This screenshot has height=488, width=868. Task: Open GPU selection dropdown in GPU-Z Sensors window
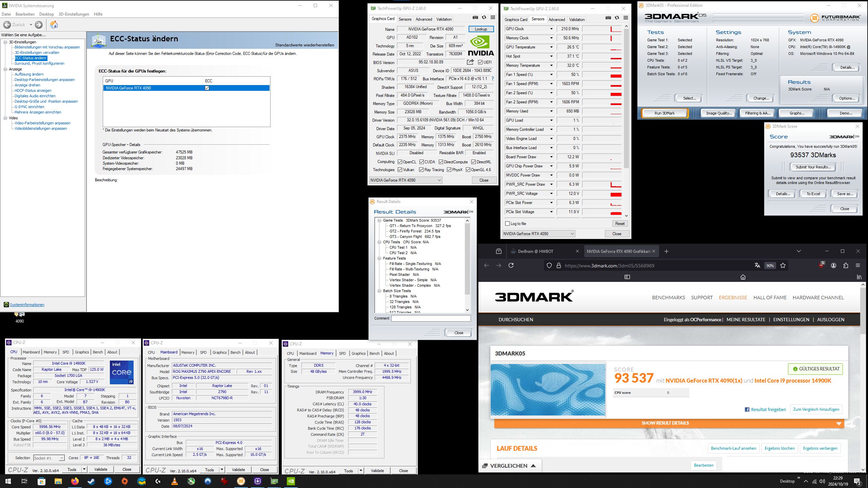(x=538, y=233)
